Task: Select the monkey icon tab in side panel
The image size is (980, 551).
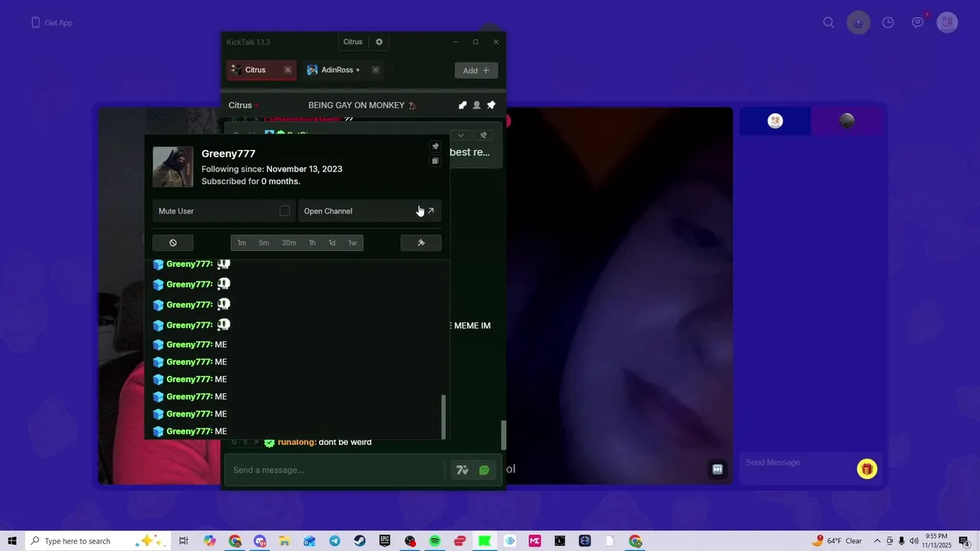Action: (776, 121)
